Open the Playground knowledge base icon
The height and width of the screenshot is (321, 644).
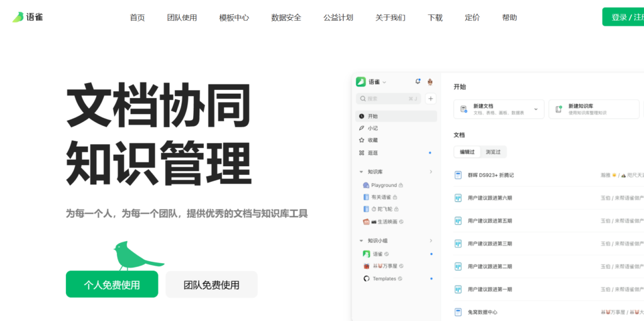(366, 186)
